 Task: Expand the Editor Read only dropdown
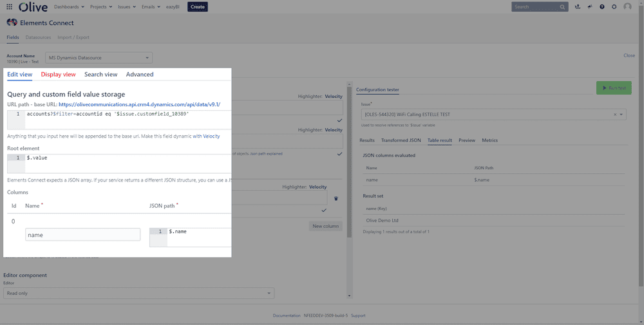coord(138,293)
